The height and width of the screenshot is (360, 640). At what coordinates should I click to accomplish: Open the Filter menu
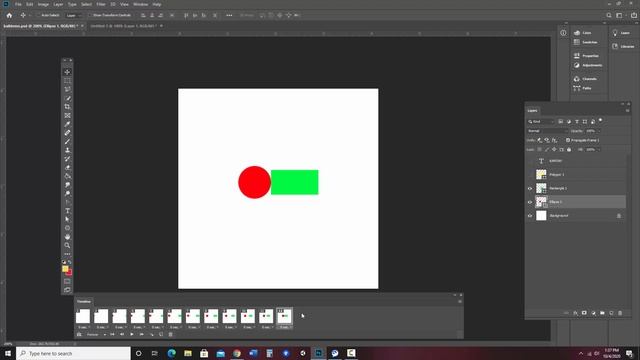[100, 4]
